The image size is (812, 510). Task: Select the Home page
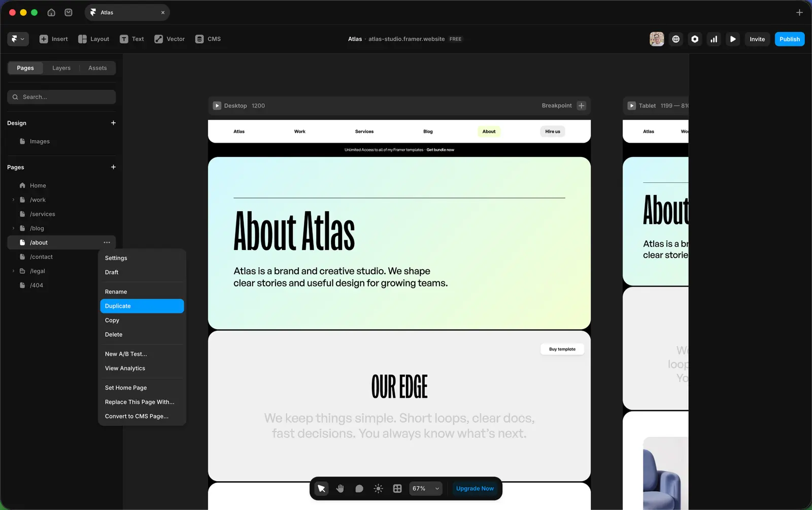coord(61,185)
